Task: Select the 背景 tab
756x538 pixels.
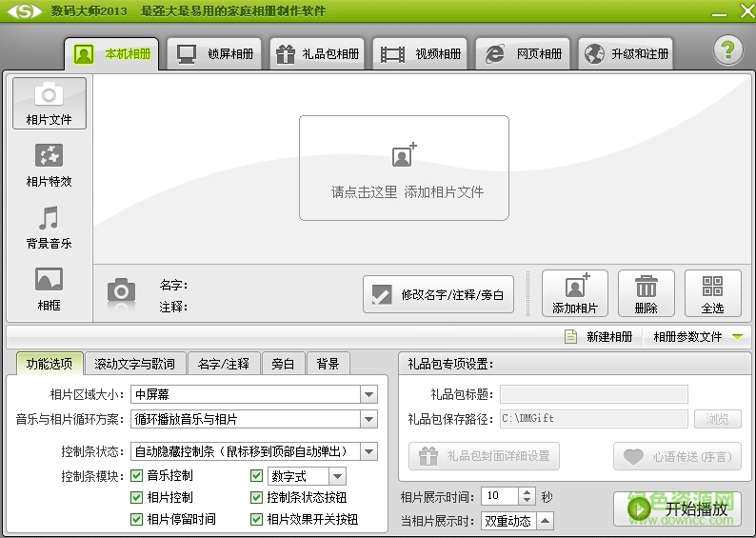Action: tap(328, 364)
